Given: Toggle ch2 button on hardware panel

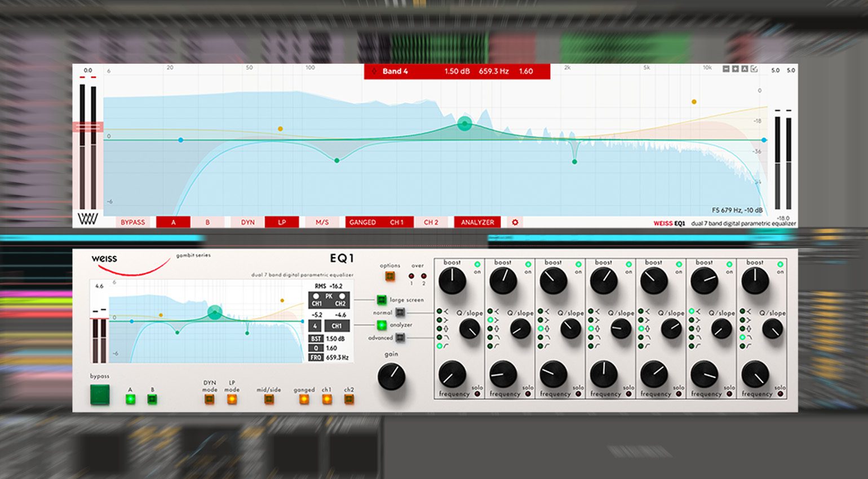Looking at the screenshot, I should 349,400.
